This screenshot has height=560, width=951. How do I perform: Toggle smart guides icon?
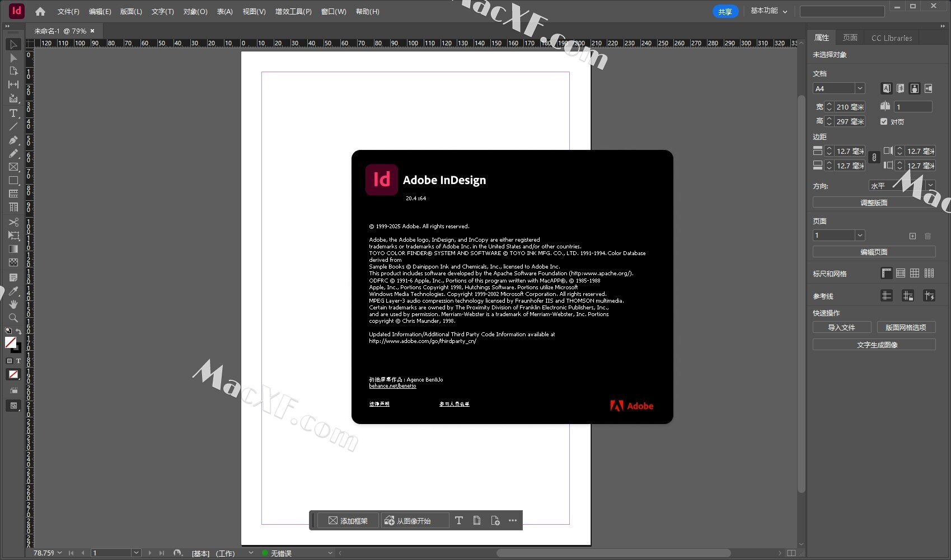pyautogui.click(x=929, y=295)
